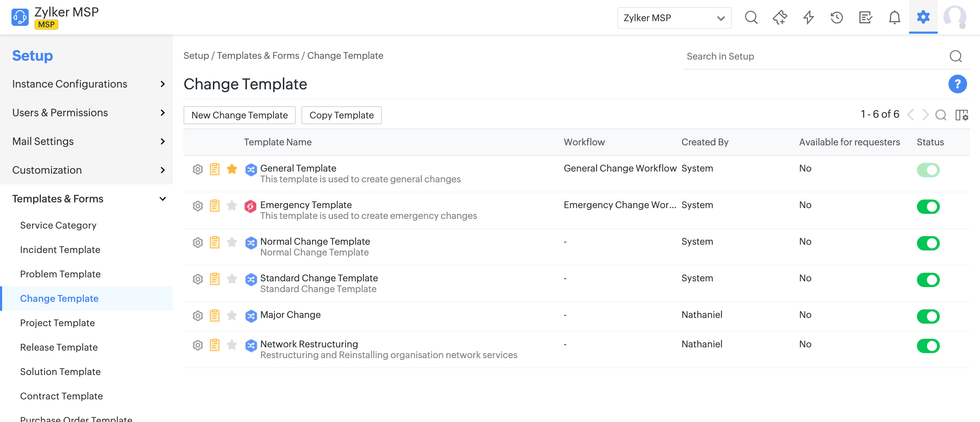Open the Zylker MSP account dropdown

click(674, 18)
